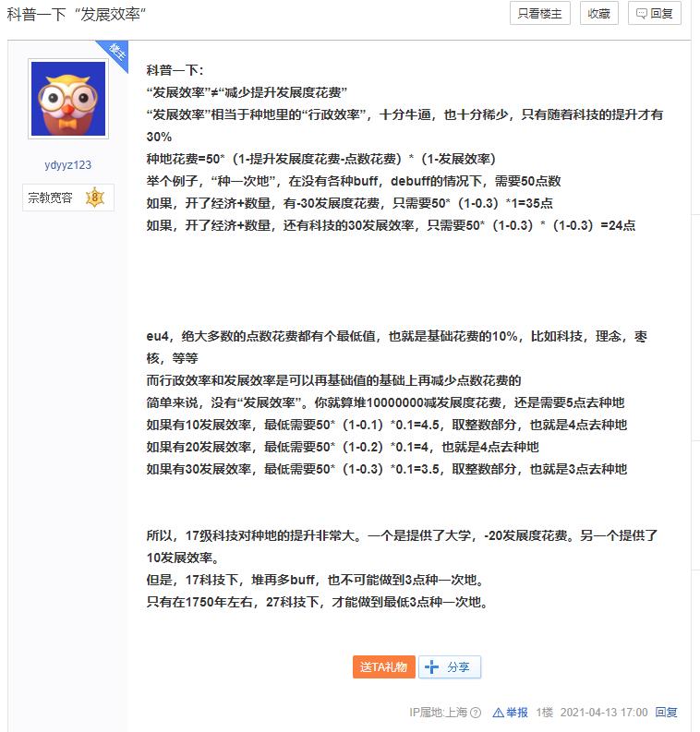
Task: Click the 收藏 button to bookmark the thread
Action: (598, 14)
